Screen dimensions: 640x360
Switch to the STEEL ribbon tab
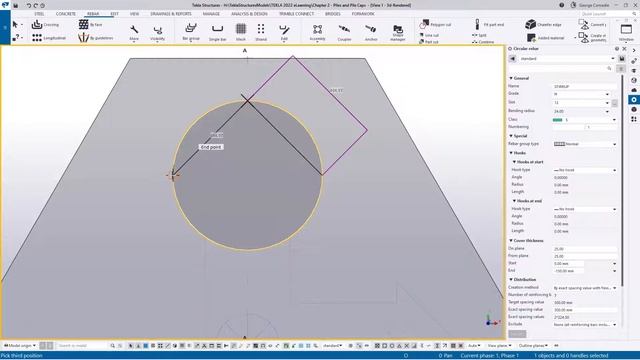pos(39,14)
